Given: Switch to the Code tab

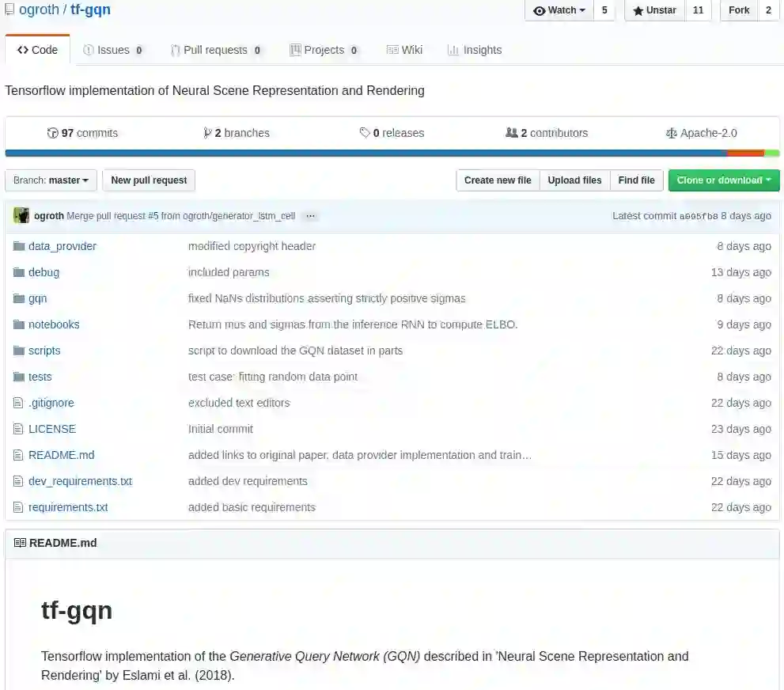Looking at the screenshot, I should tap(37, 50).
